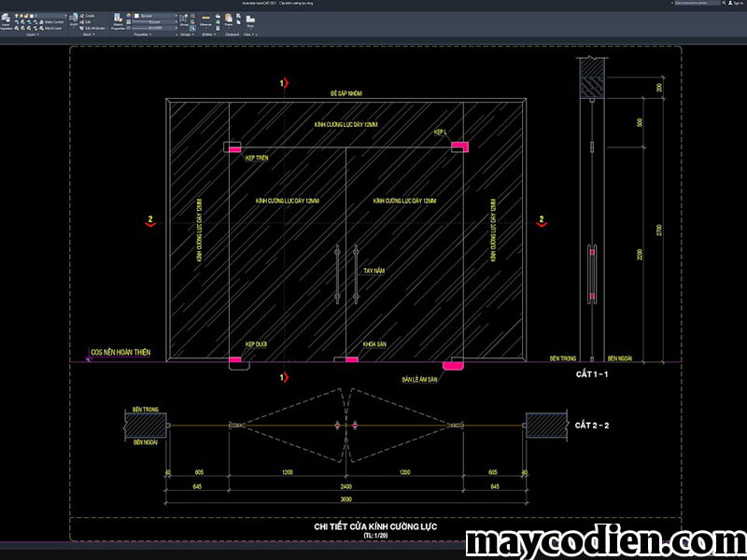Click the object color wheel icon
The width and height of the screenshot is (747, 560).
pos(129,16)
